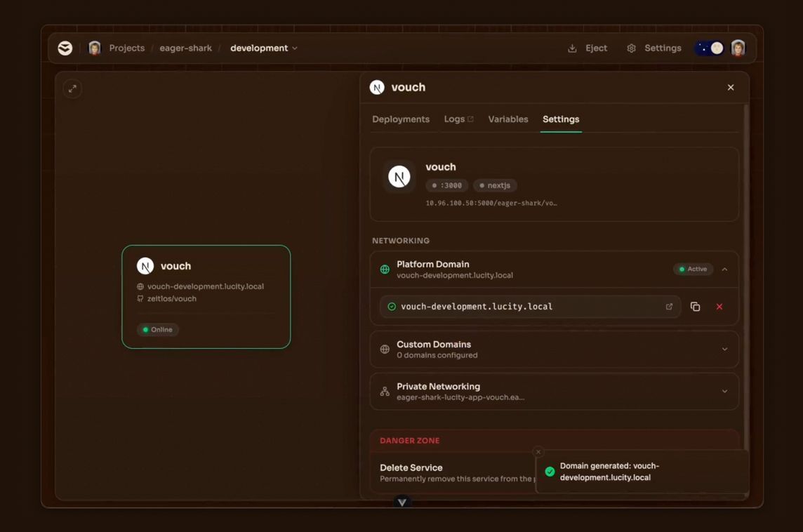The image size is (803, 532).
Task: Click the Online status badge on vouch card
Action: (x=158, y=330)
